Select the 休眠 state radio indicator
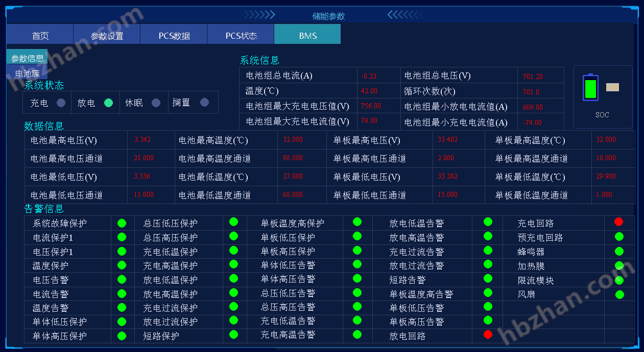This screenshot has width=644, height=352. tap(156, 103)
